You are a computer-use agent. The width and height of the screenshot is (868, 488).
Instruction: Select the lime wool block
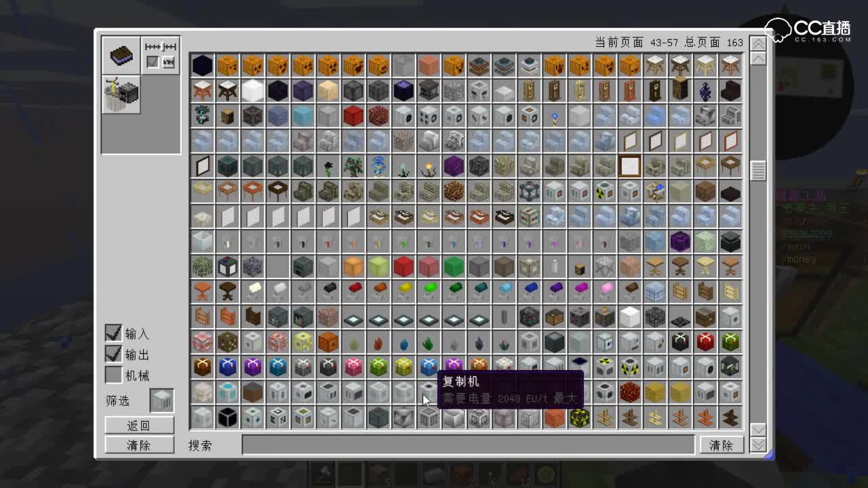[x=378, y=266]
